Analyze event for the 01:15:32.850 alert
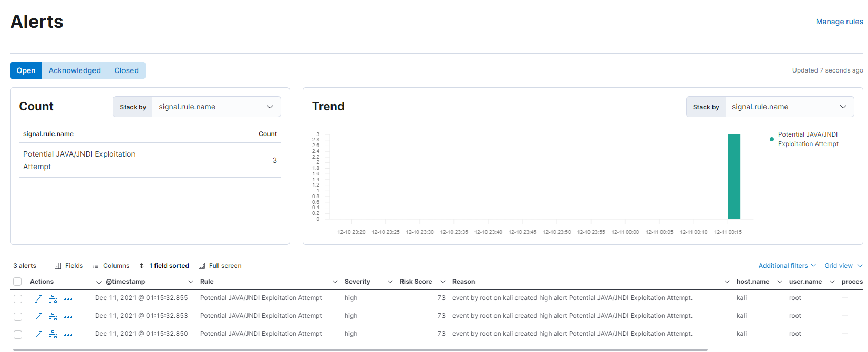 [53, 335]
